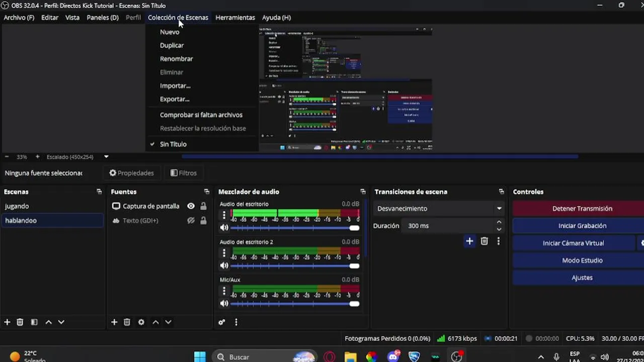Move source down arrow in Fuentes panel
Viewport: 644px width, 362px height.
[x=169, y=322]
